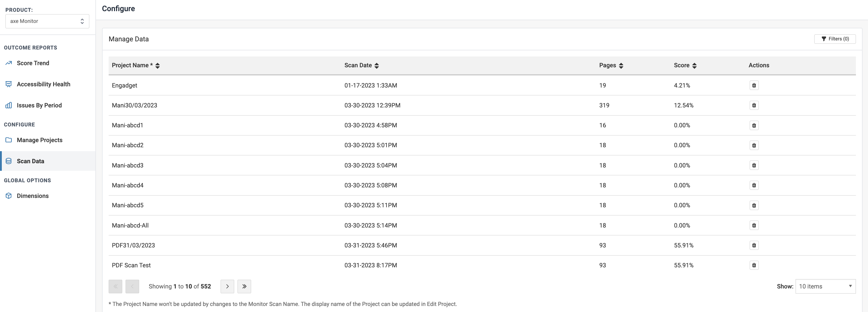868x312 pixels.
Task: Go to the next page of results
Action: [x=227, y=286]
